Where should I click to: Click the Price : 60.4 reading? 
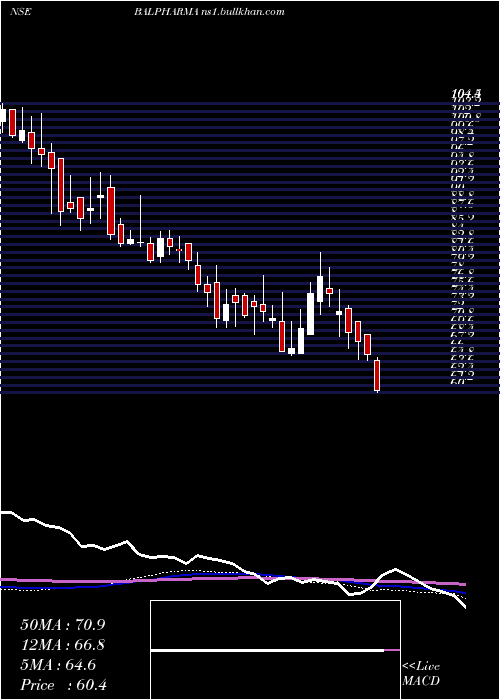(x=63, y=685)
